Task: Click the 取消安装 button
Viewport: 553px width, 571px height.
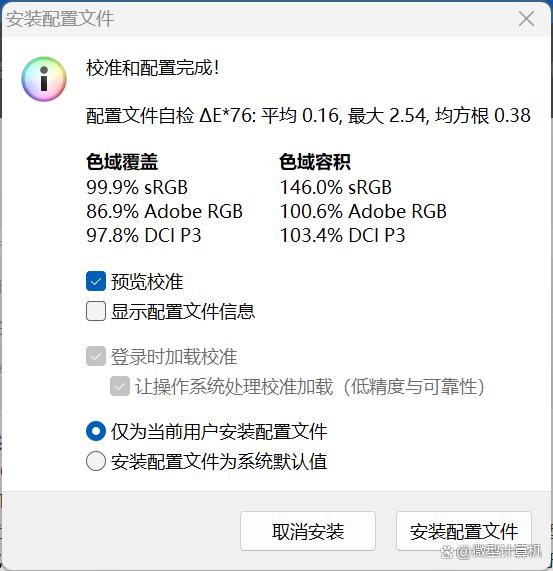Action: pyautogui.click(x=308, y=531)
